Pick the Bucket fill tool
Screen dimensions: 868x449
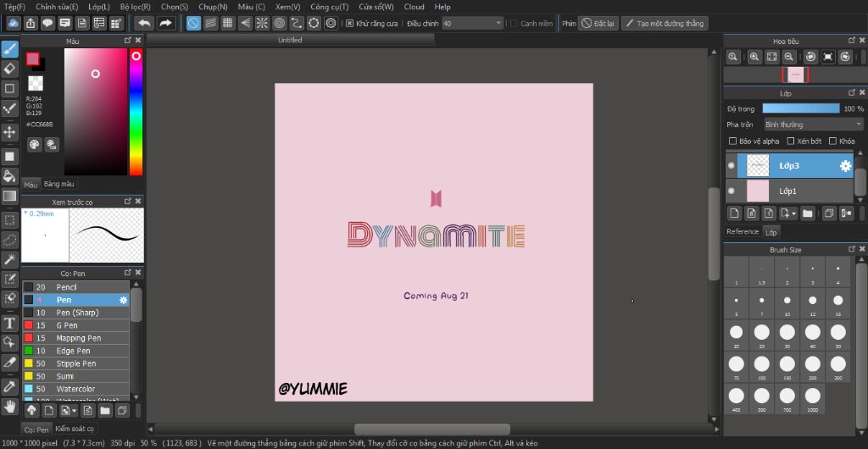tap(9, 176)
